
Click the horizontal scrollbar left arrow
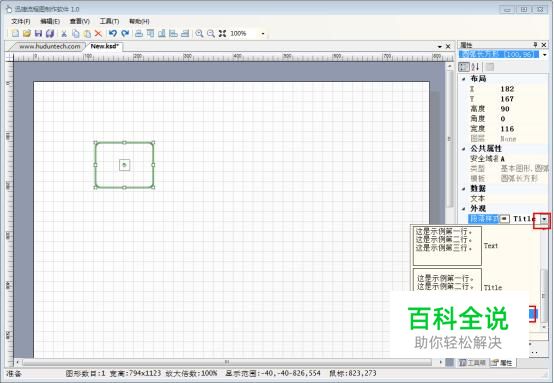coord(18,363)
